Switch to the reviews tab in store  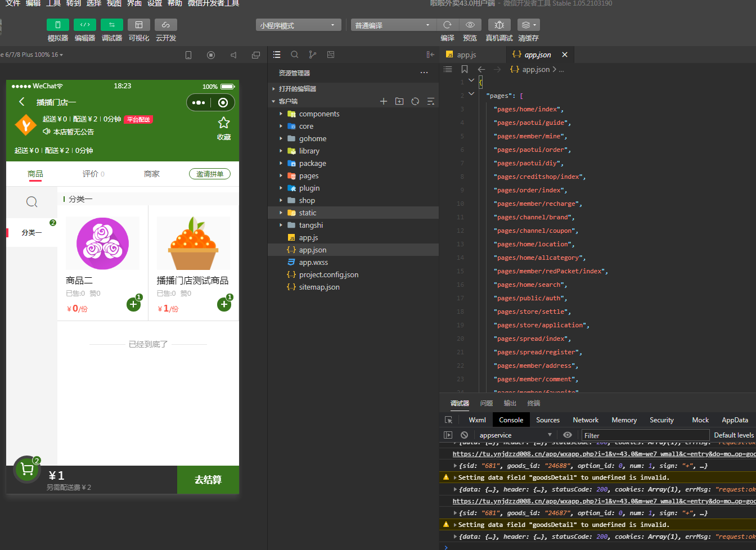93,174
